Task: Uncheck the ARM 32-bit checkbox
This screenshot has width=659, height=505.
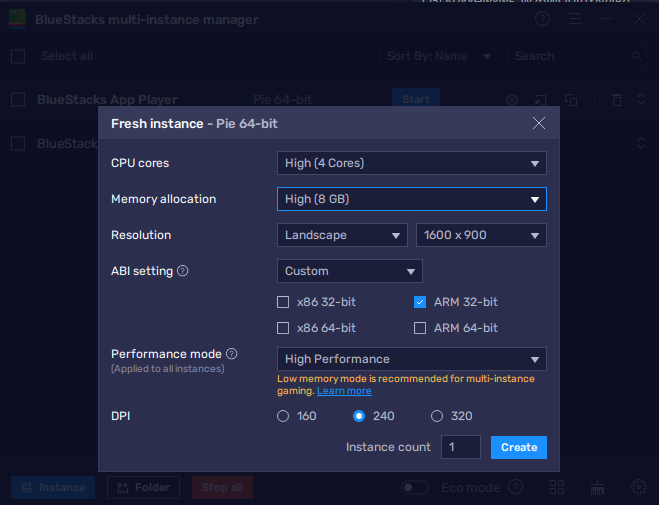Action: click(x=420, y=302)
